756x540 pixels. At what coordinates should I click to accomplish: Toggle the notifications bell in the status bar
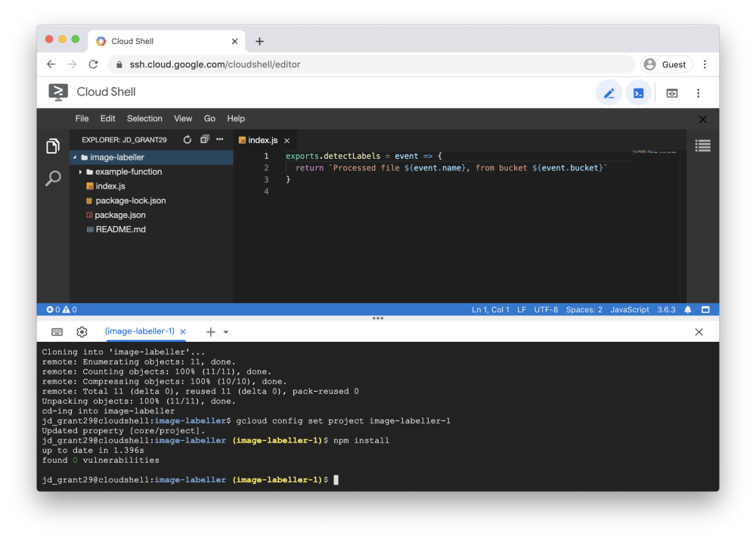coord(687,309)
